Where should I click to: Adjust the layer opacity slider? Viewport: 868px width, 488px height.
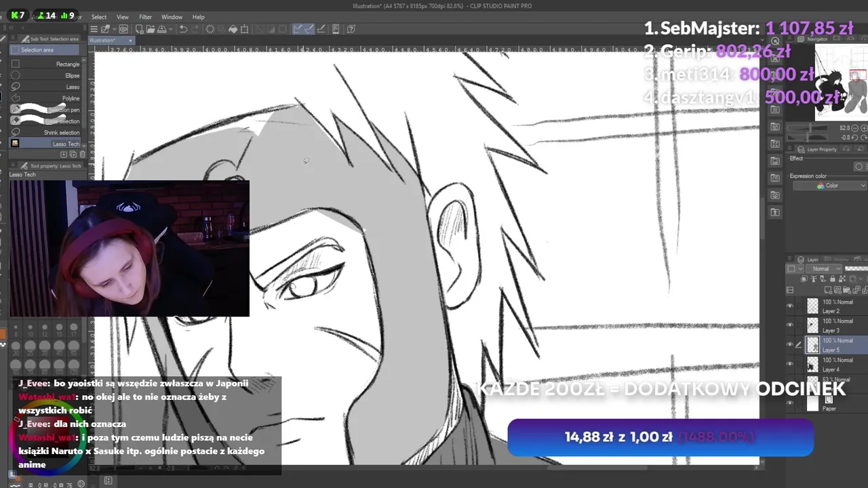point(856,268)
